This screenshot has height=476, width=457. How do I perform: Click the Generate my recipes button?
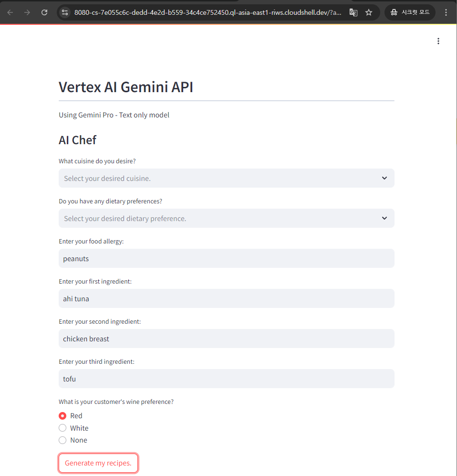point(98,463)
